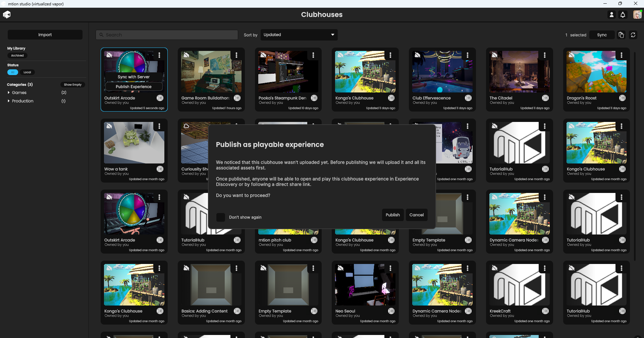644x338 pixels.
Task: Click the mtion logo icon in header
Action: pos(7,14)
